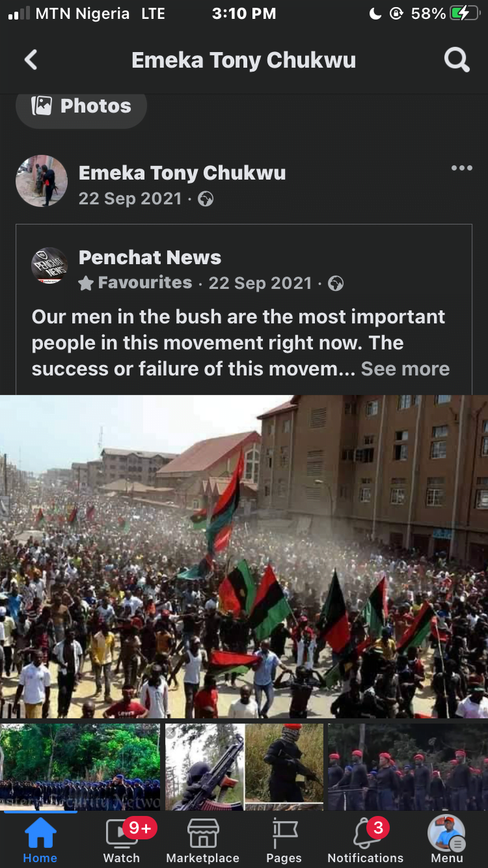488x868 pixels.
Task: Expand post text with See more
Action: point(405,369)
